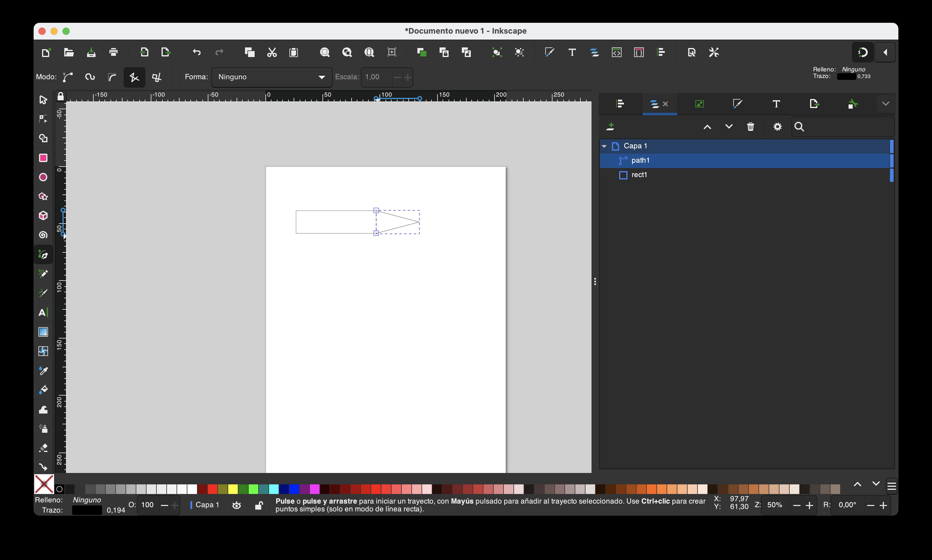Select the Text tool in toolbox
Image resolution: width=932 pixels, height=560 pixels.
coord(43,313)
